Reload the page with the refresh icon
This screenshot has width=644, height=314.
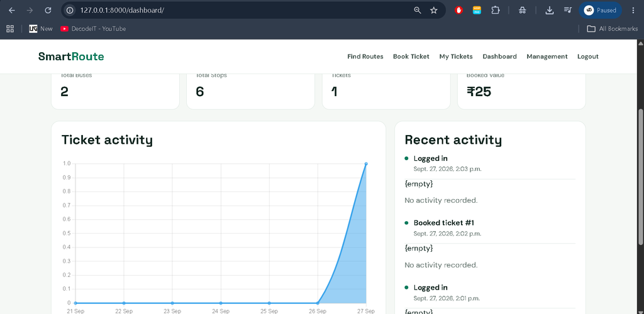pyautogui.click(x=48, y=10)
